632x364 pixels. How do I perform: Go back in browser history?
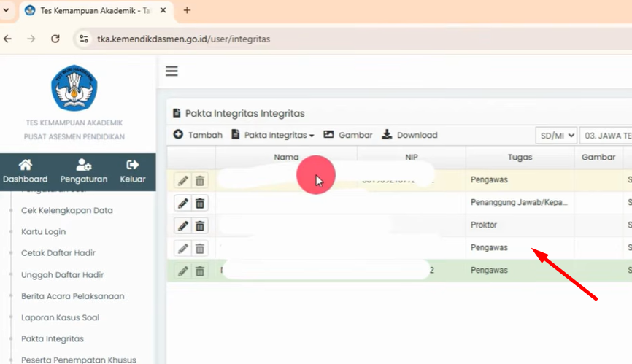tap(7, 39)
